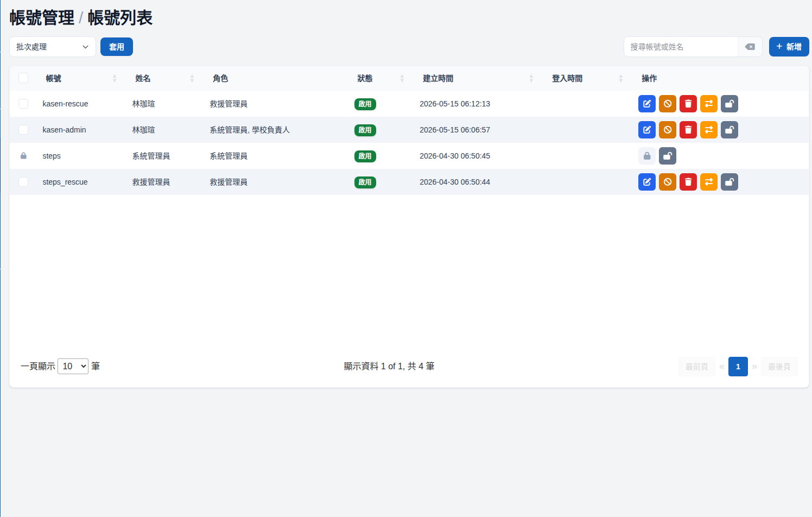Click 啟用 status badge for kasen-admin

[365, 130]
